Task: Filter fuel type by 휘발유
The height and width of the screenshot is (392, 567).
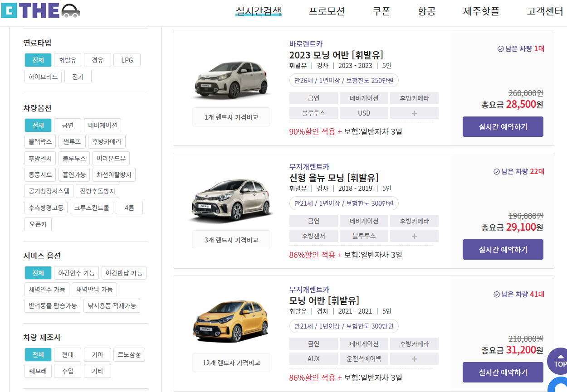Action: (68, 60)
